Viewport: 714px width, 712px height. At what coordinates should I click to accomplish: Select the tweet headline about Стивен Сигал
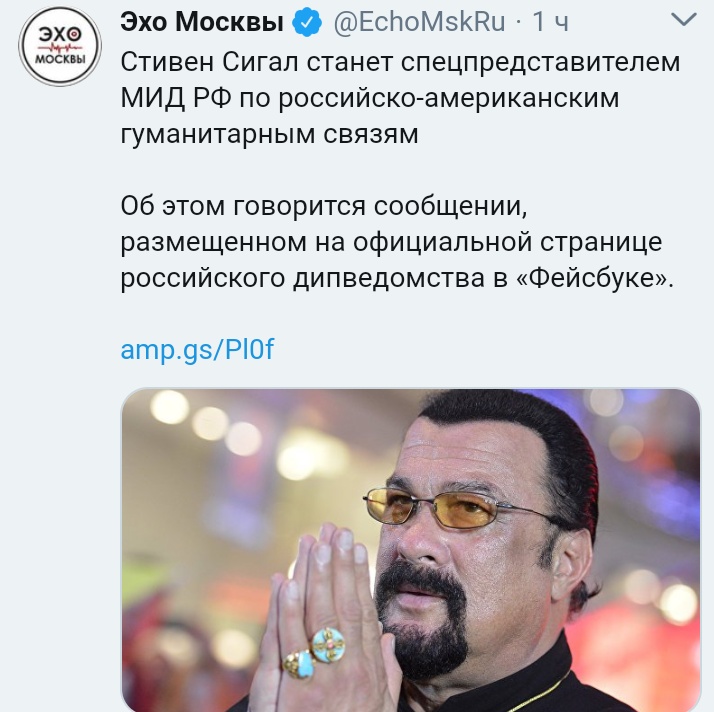pyautogui.click(x=400, y=97)
